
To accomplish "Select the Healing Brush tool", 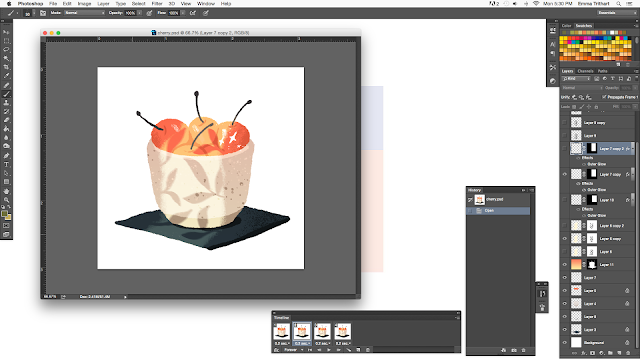I will pyautogui.click(x=6, y=85).
